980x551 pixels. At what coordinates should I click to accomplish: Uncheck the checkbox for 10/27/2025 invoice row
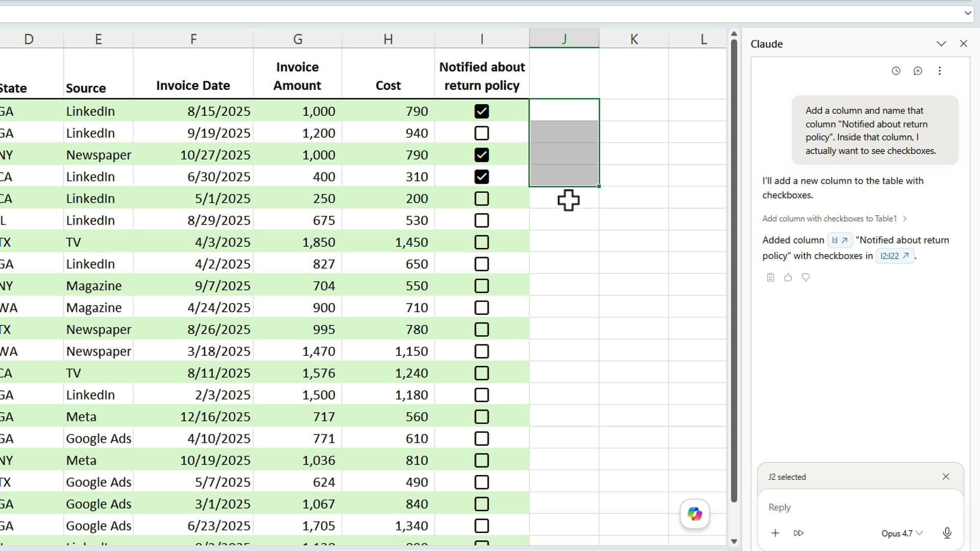click(481, 155)
